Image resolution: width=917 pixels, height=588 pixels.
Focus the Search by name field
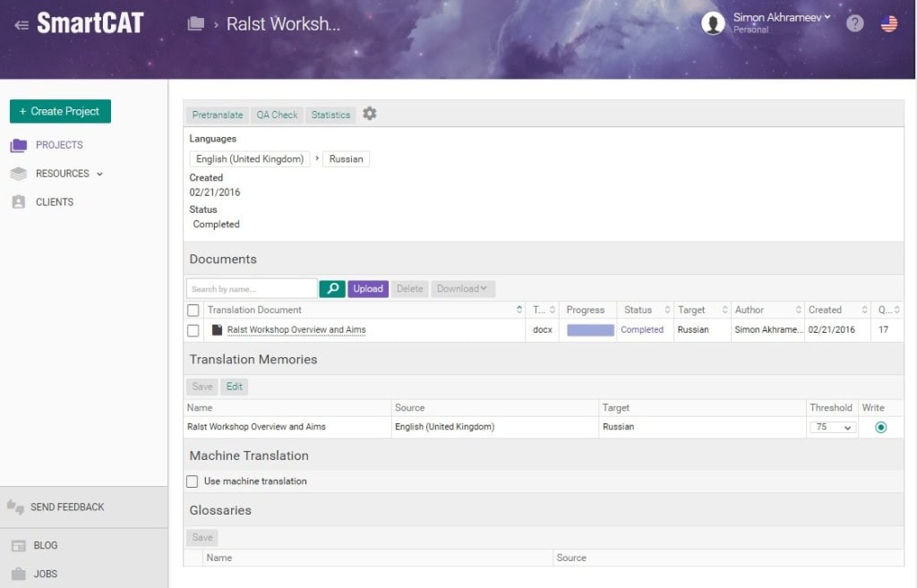(x=252, y=289)
